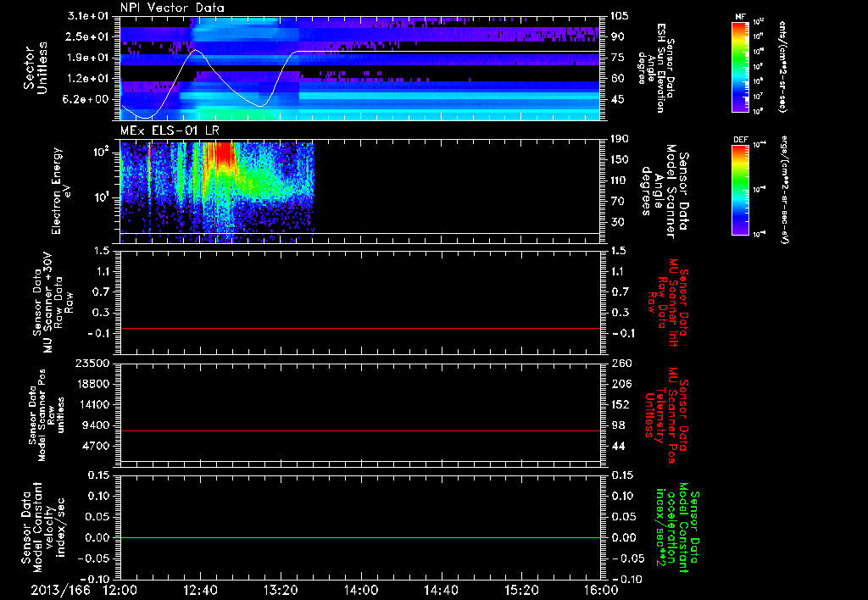This screenshot has width=868, height=600.
Task: Click the 23500 scanner position tick value
Action: [92, 364]
